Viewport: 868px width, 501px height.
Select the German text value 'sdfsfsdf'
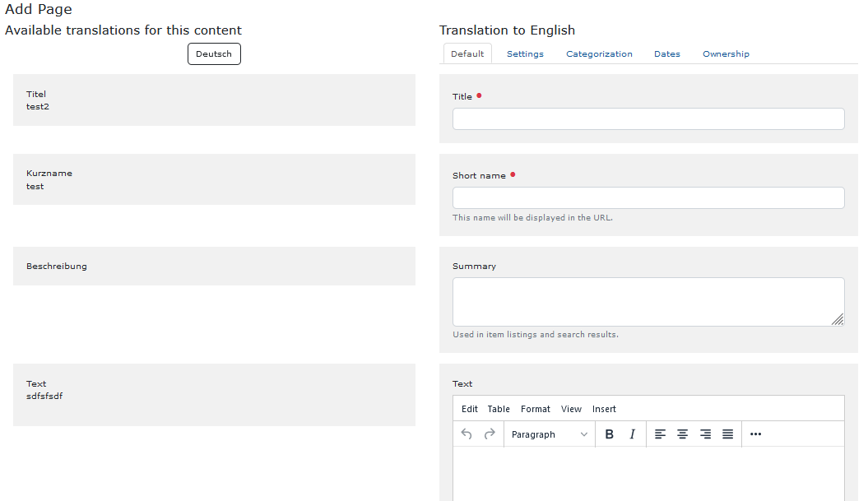[x=44, y=397]
